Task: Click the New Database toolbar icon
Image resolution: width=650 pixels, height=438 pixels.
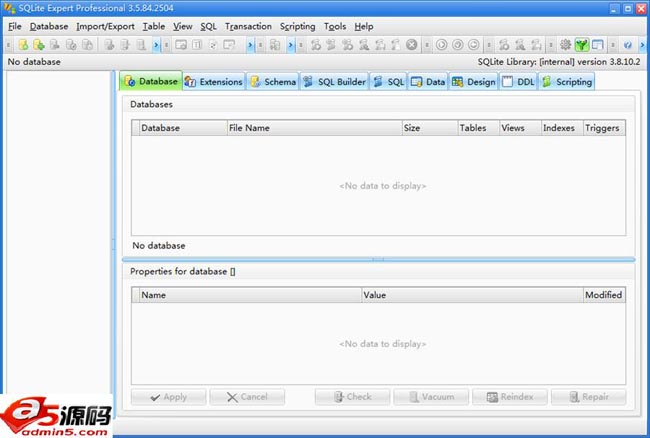Action: 23,45
